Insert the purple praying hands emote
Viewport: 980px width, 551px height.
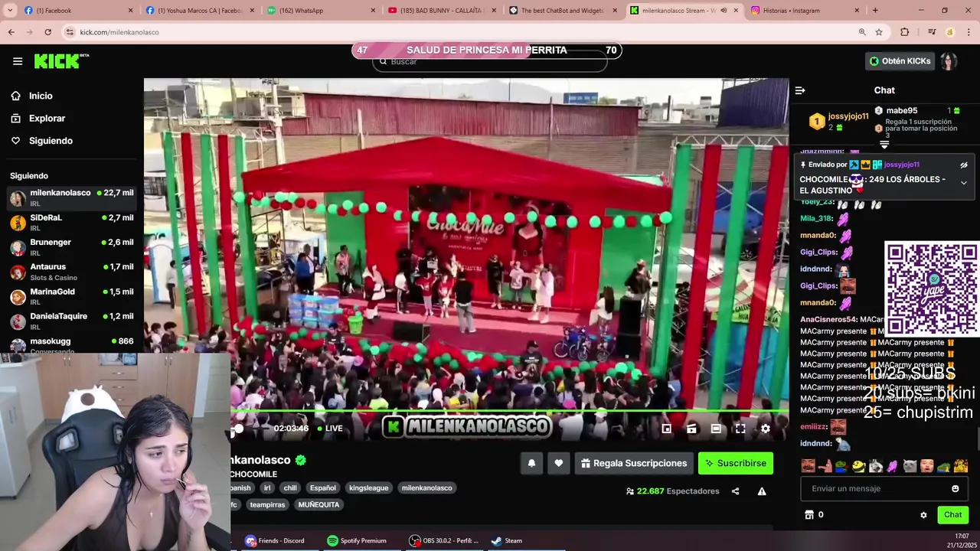893,465
